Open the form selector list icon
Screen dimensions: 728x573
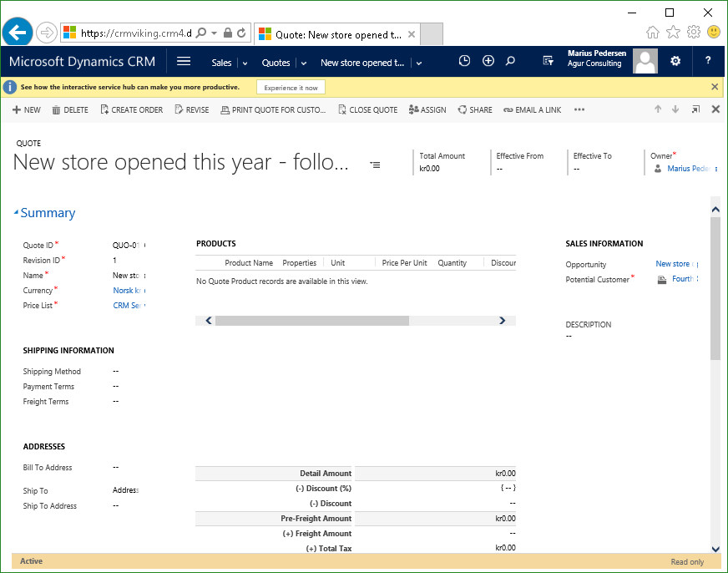click(375, 165)
